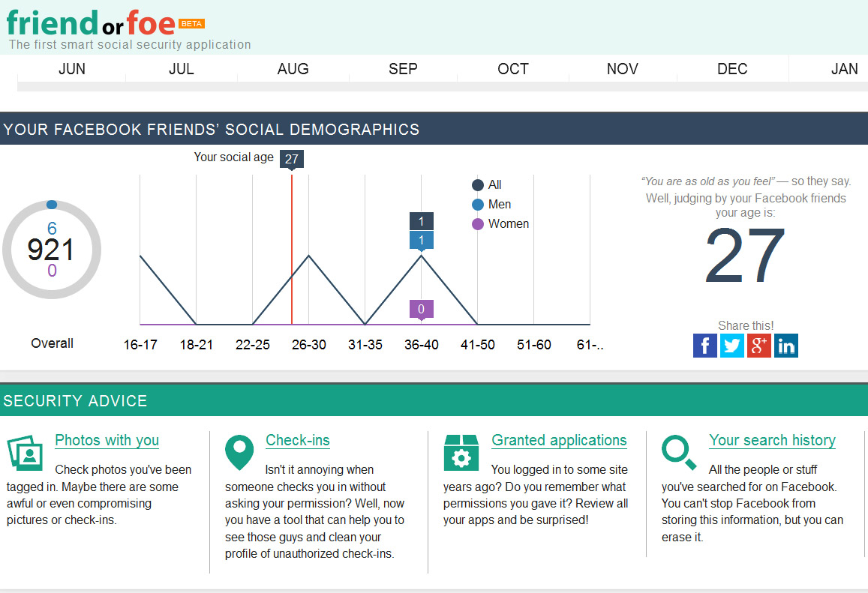The height and width of the screenshot is (593, 868).
Task: Share on LinkedIn icon
Action: click(786, 346)
